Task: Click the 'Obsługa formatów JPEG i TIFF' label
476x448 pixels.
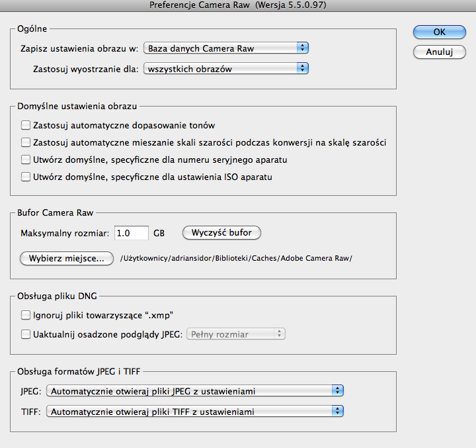Action: [x=79, y=371]
